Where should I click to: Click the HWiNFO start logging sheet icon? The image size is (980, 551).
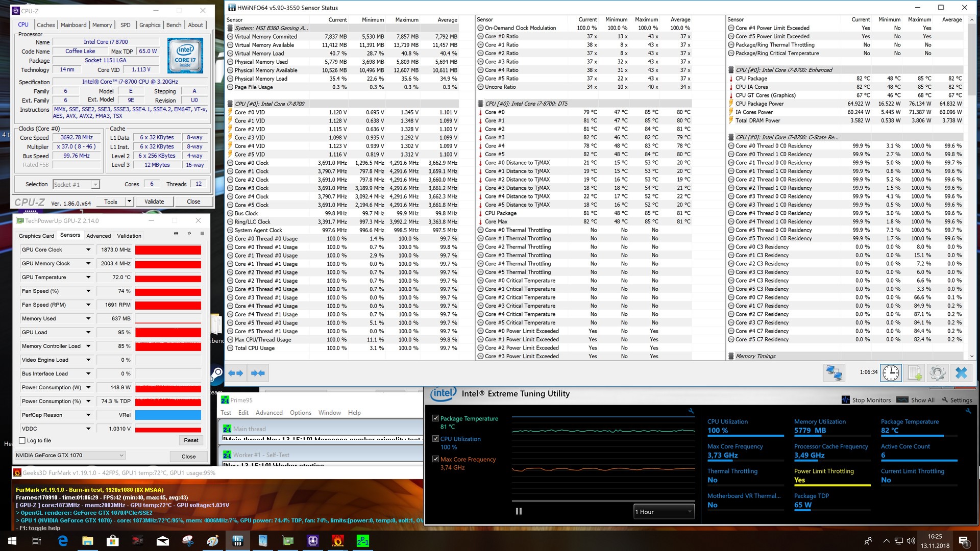click(915, 373)
